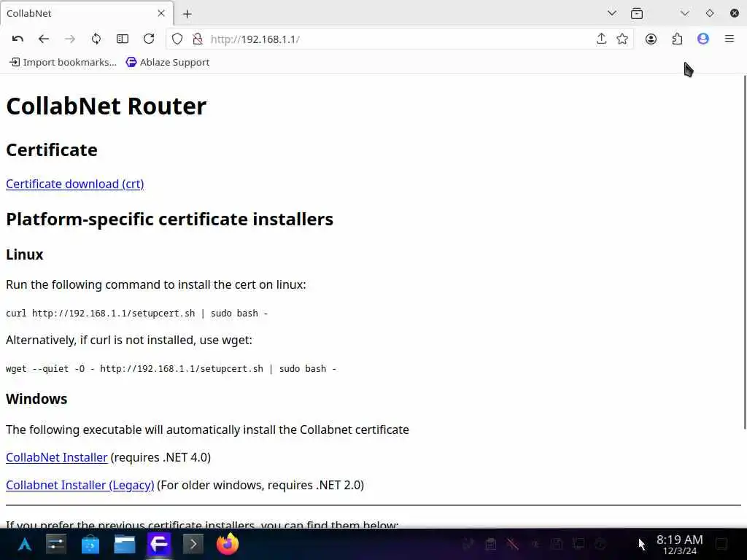This screenshot has width=747, height=560.
Task: Reload the current page
Action: 149,39
